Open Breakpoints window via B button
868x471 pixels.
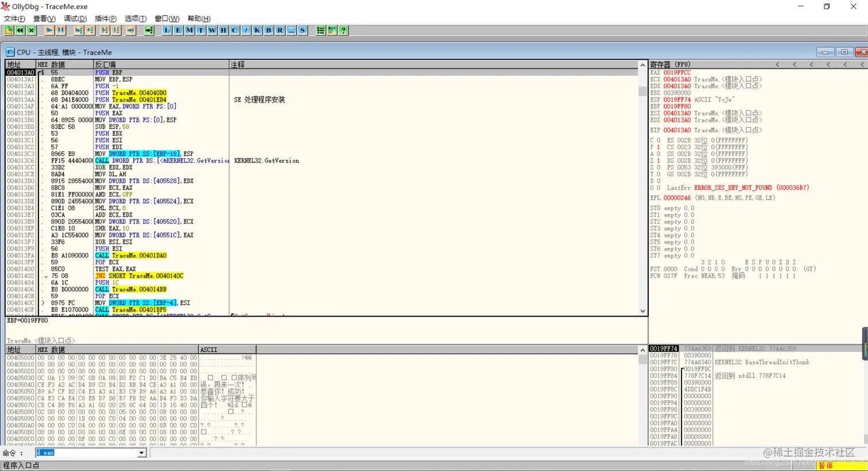[x=269, y=30]
